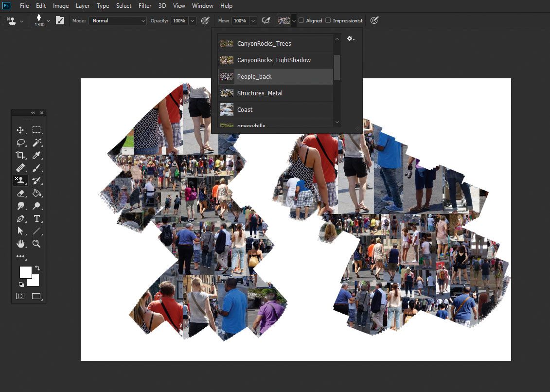The image size is (550, 392).
Task: Enable the Aligned checkbox
Action: coord(301,20)
